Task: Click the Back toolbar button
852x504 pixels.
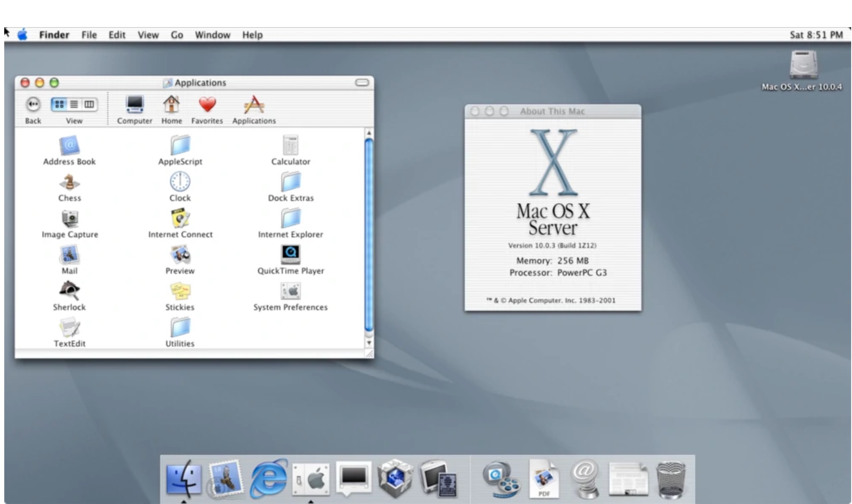Action: coord(33,104)
